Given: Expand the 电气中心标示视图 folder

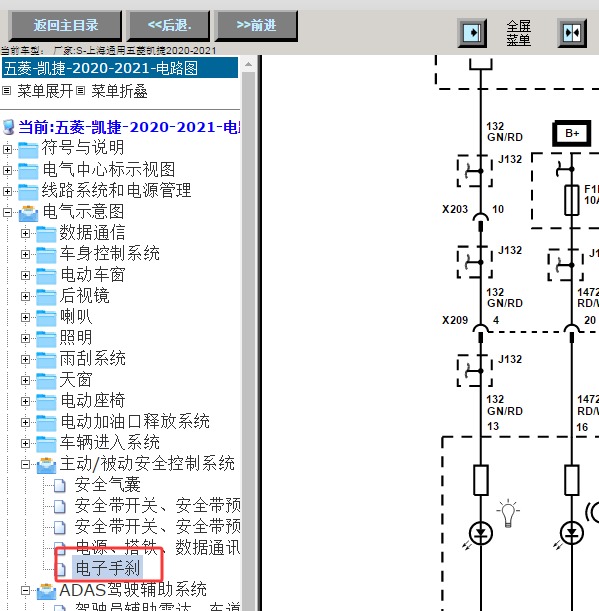Looking at the screenshot, I should tap(7, 170).
